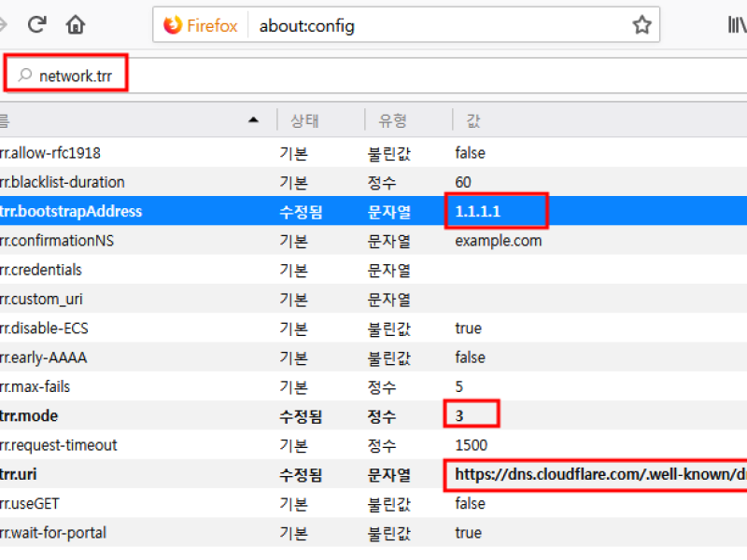Click the false value of trr.early-AAAA

pos(471,357)
